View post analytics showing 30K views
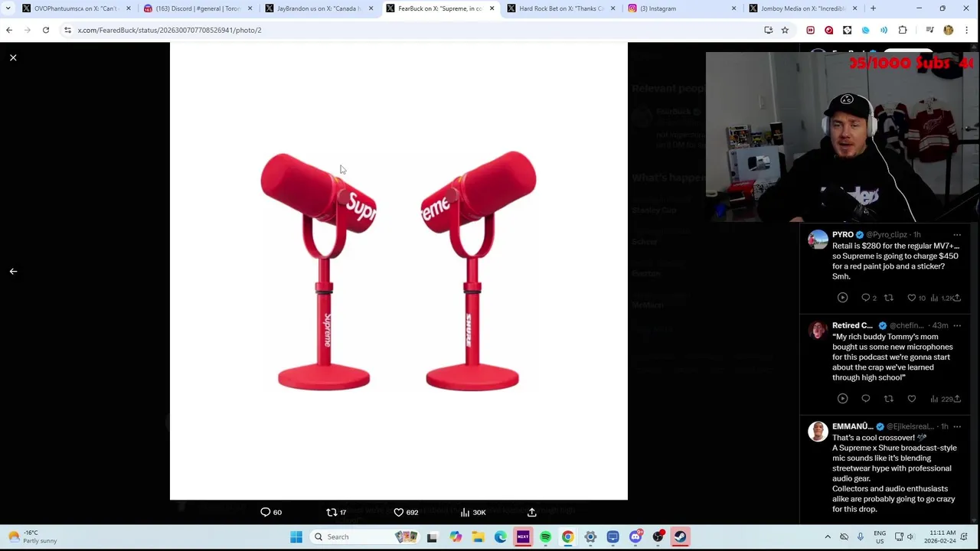The image size is (980, 551). tap(473, 512)
